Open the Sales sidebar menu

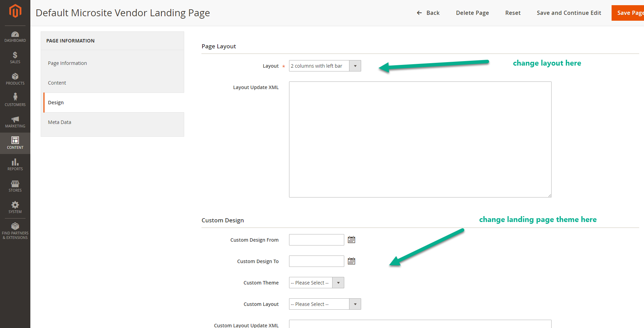[x=15, y=58]
